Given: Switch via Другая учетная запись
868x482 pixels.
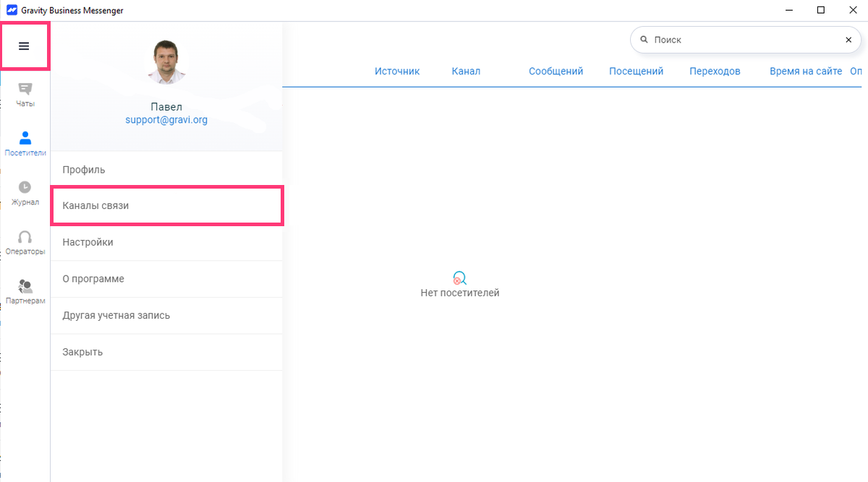Looking at the screenshot, I should point(116,316).
